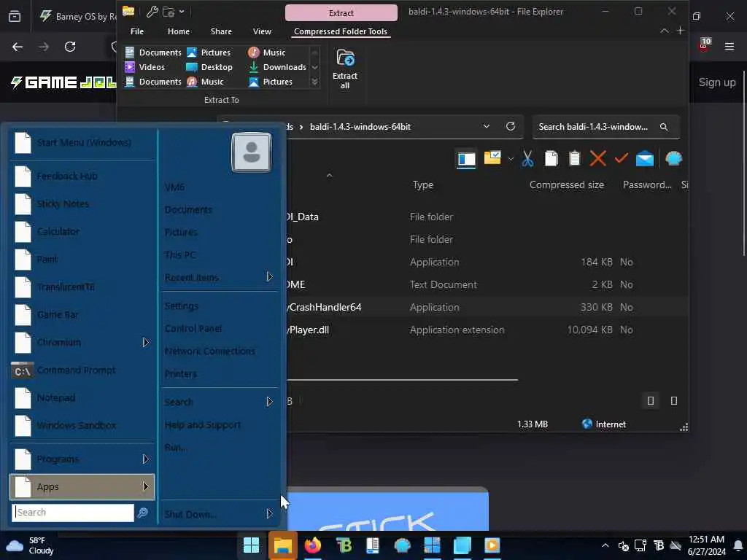Image resolution: width=747 pixels, height=560 pixels.
Task: Open the View ribbon tab
Action: pyautogui.click(x=262, y=31)
